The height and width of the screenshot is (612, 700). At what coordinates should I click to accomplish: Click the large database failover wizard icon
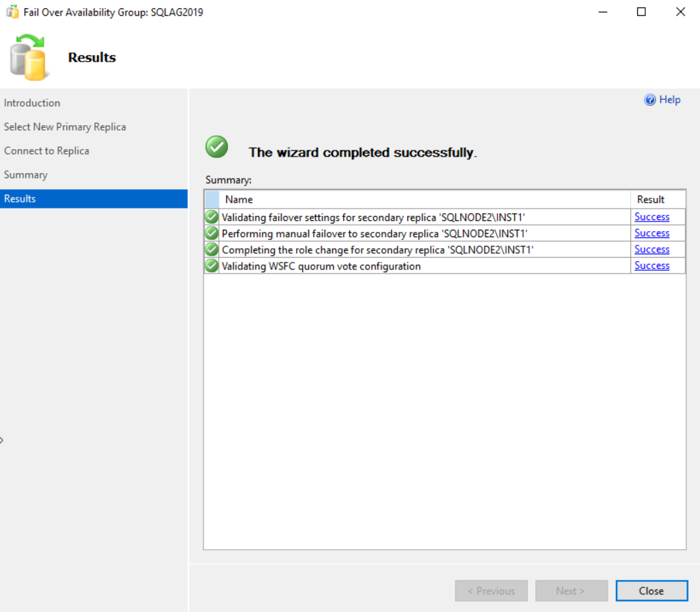tap(29, 57)
